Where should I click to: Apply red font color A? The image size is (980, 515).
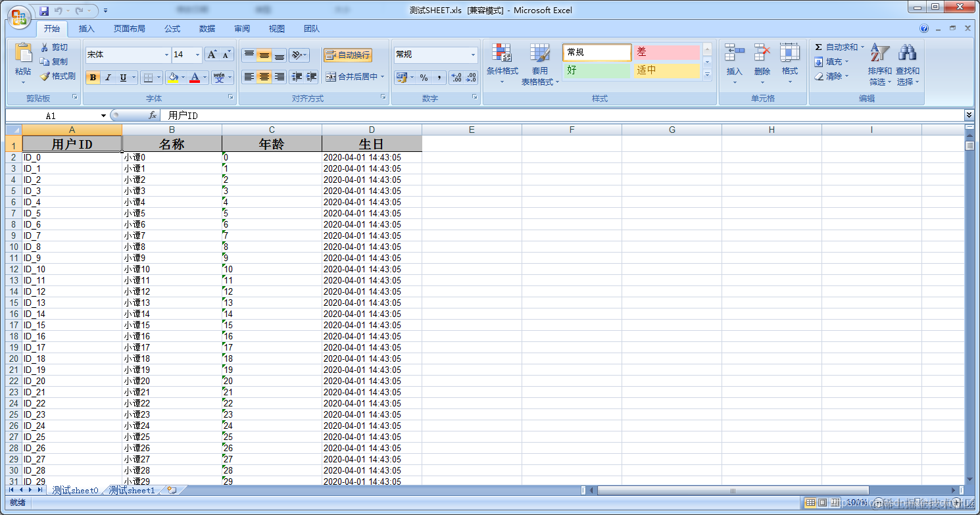(195, 78)
